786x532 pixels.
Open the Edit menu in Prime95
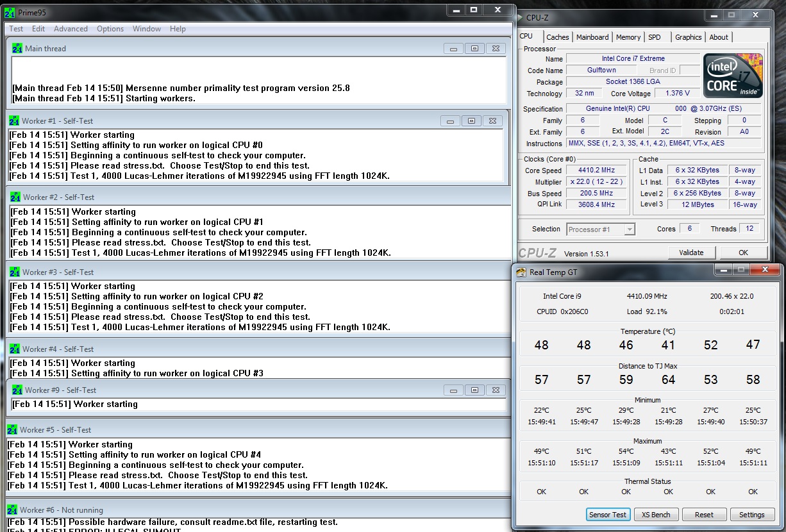click(38, 29)
